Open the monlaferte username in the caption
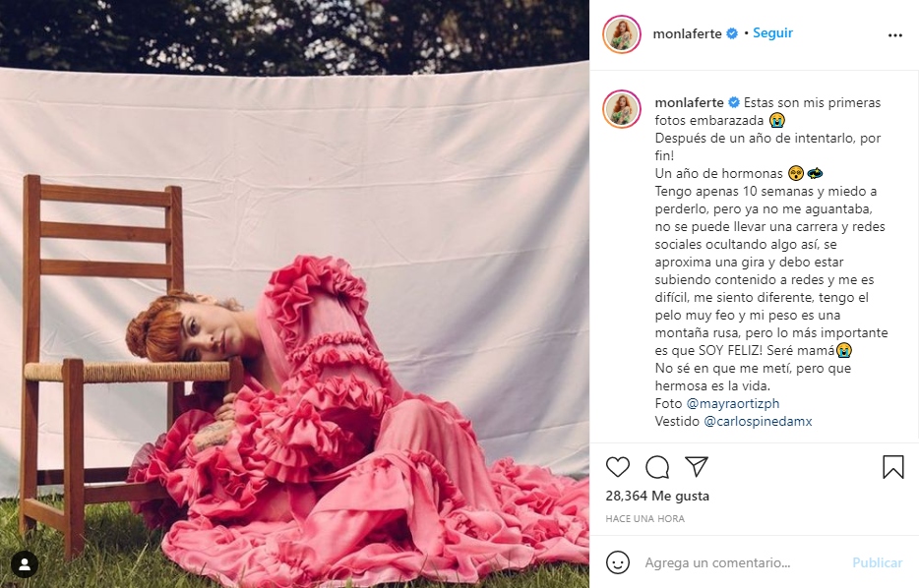Viewport: 919px width, 588px height. 689,102
